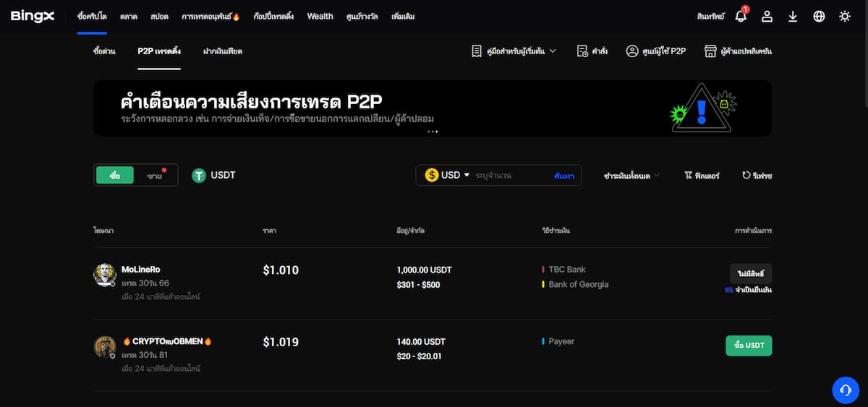Click the ราคา column header
868x407 pixels.
point(270,231)
